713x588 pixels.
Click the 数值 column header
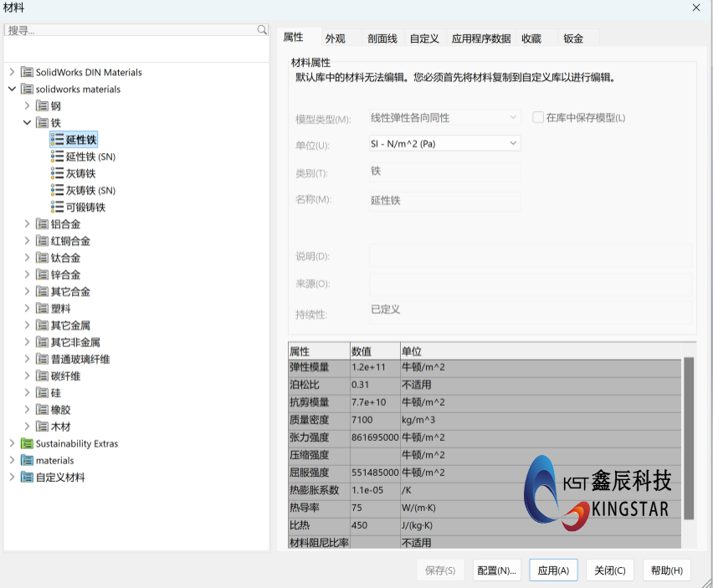375,351
